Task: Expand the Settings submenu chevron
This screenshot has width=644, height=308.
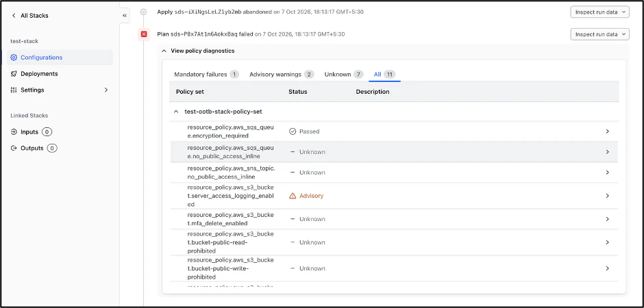Action: (106, 90)
